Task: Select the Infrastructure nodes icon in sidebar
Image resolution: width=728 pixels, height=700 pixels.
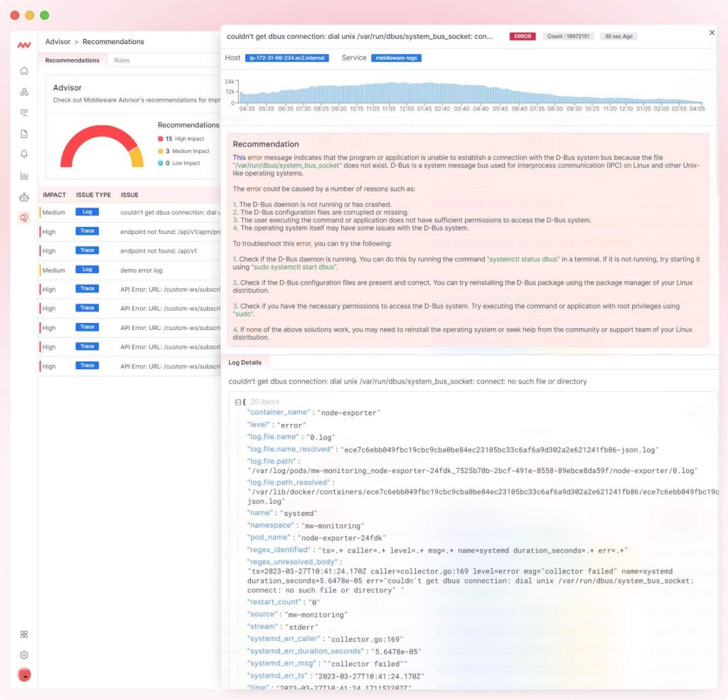Action: coord(23,91)
